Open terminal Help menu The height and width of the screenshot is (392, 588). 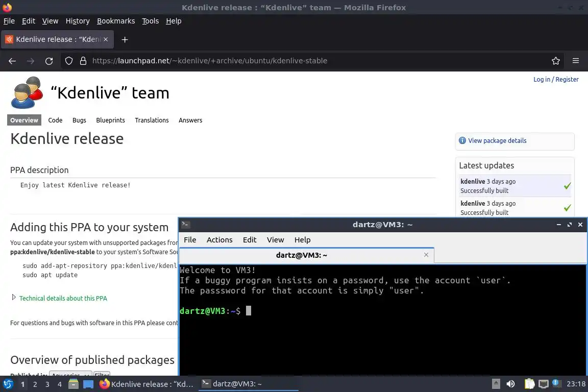click(302, 240)
